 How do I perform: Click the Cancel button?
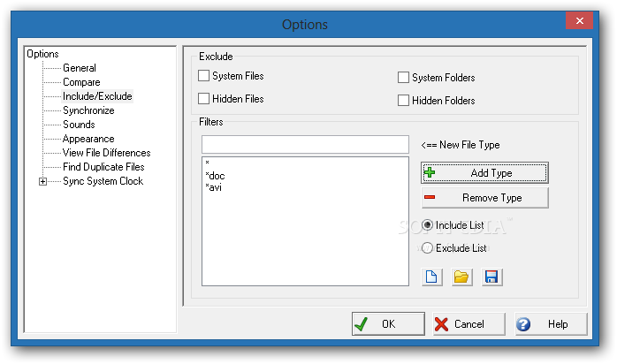(468, 324)
